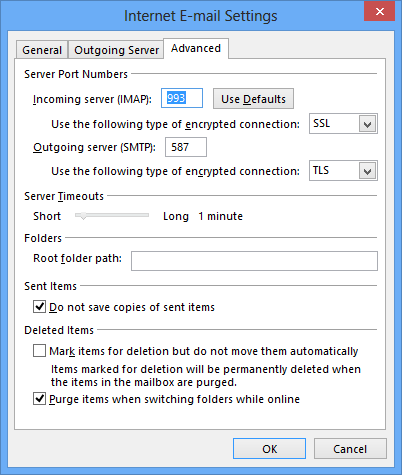Click the Incoming server (IMAP) port field
The width and height of the screenshot is (402, 475).
(182, 98)
